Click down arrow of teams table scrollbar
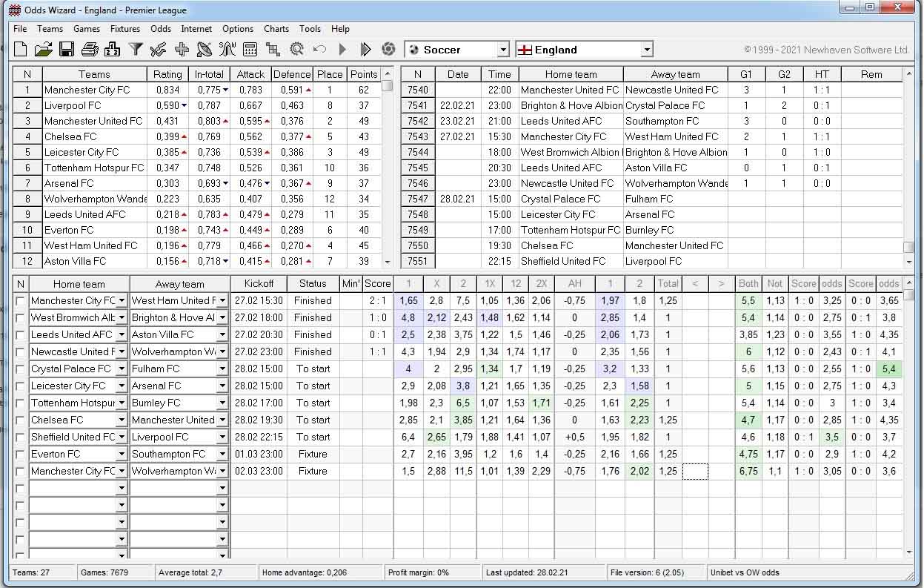The width and height of the screenshot is (924, 588). pyautogui.click(x=387, y=262)
